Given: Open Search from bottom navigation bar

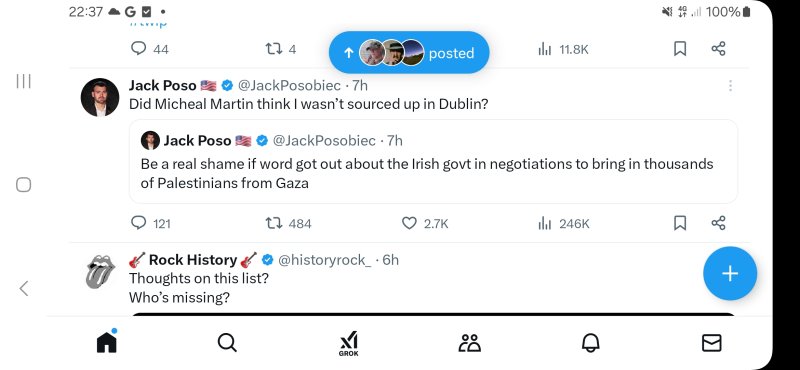Looking at the screenshot, I should tap(227, 342).
